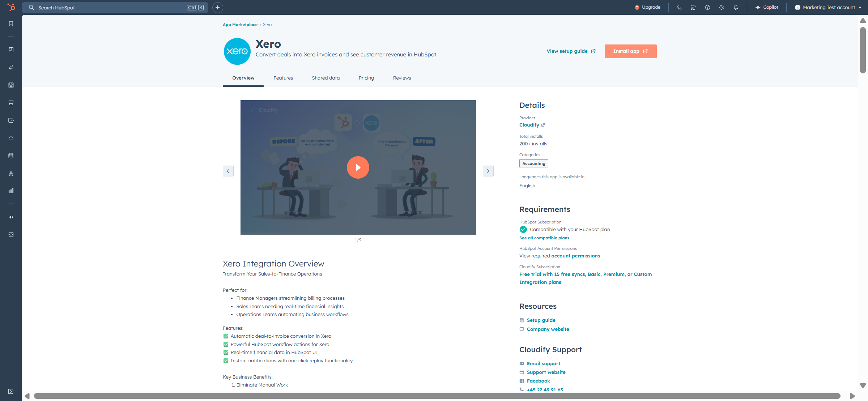Switch to the Shared data tab
Viewport: 868px width, 401px height.
click(x=325, y=78)
